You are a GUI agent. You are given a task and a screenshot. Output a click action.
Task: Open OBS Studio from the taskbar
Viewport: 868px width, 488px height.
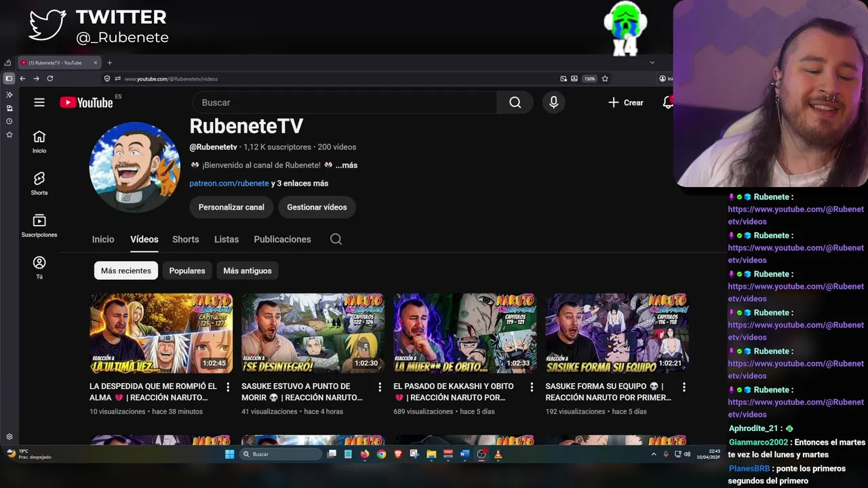(x=481, y=454)
